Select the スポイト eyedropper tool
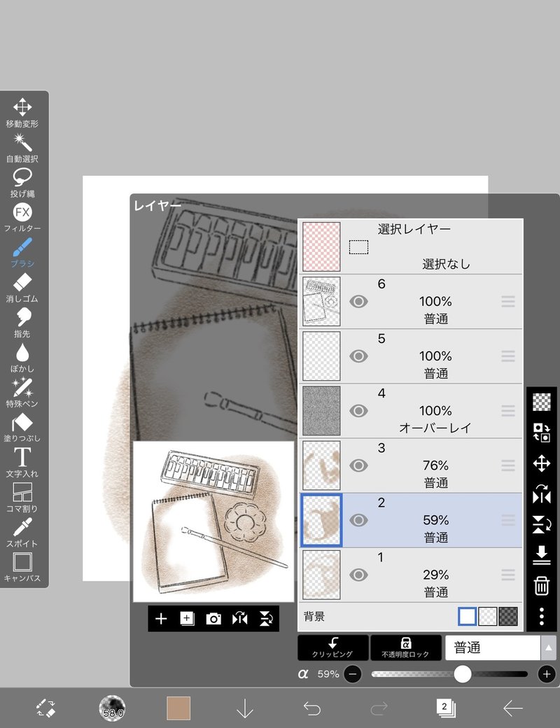 click(22, 533)
